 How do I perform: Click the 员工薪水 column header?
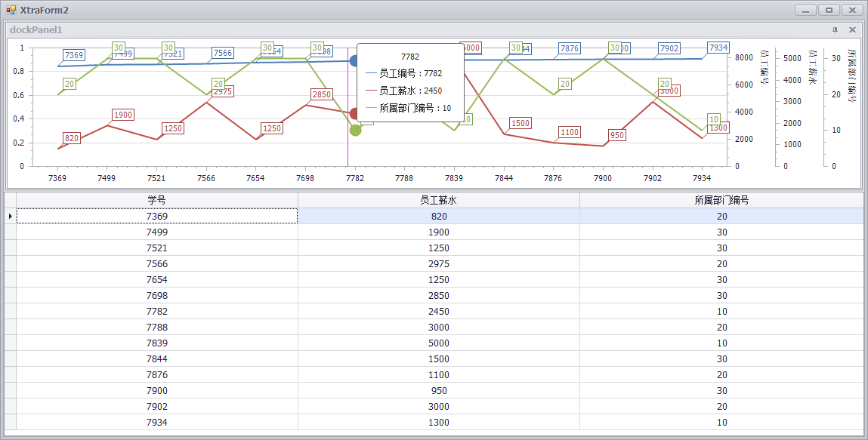[439, 200]
